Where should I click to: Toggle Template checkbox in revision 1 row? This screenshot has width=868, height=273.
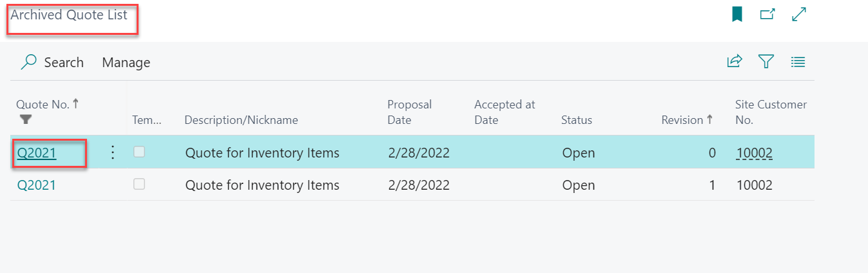tap(139, 185)
